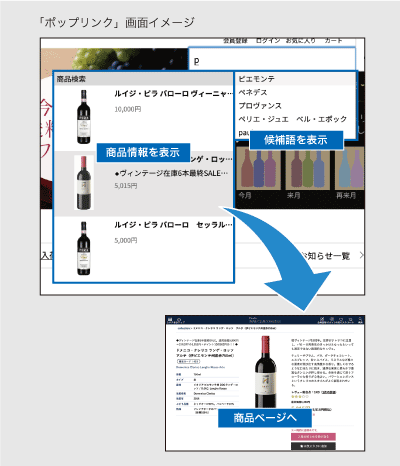The image size is (400, 466).
Task: Select the ピエモンテ suggestion
Action: point(295,79)
